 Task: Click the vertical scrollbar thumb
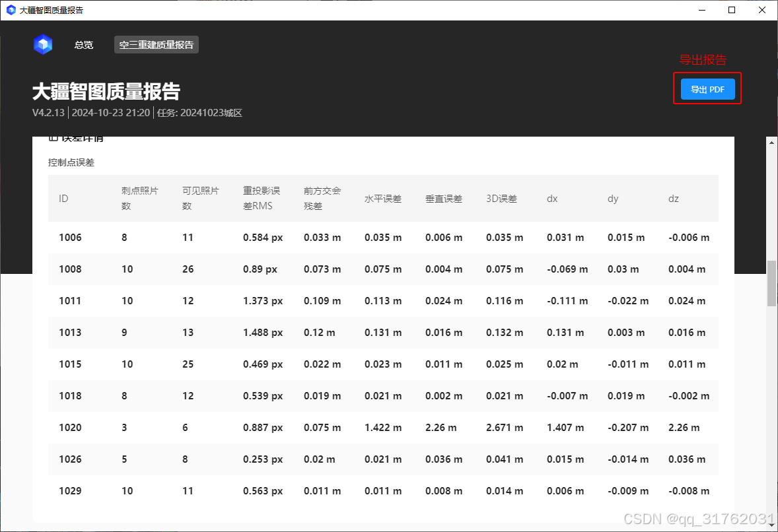point(771,284)
